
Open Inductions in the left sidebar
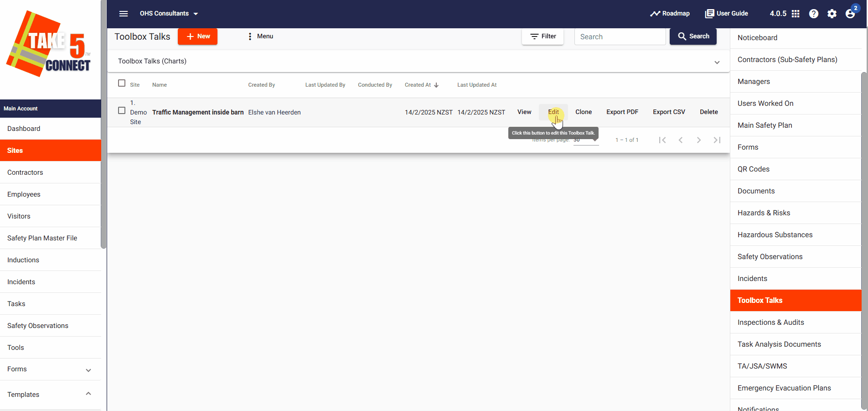coord(50,260)
